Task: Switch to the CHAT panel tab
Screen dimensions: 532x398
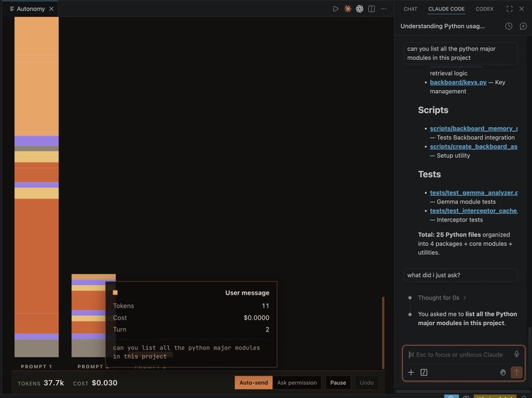Action: click(410, 9)
